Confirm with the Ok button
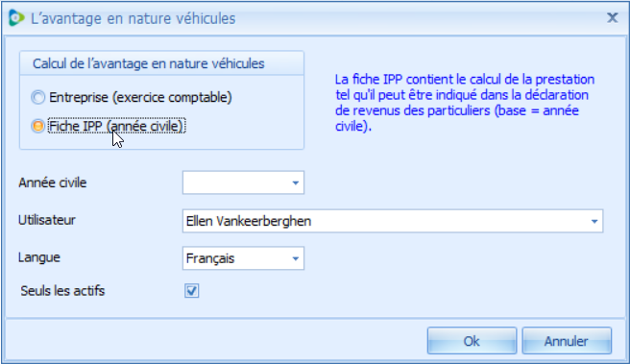The width and height of the screenshot is (630, 364). coord(472,341)
